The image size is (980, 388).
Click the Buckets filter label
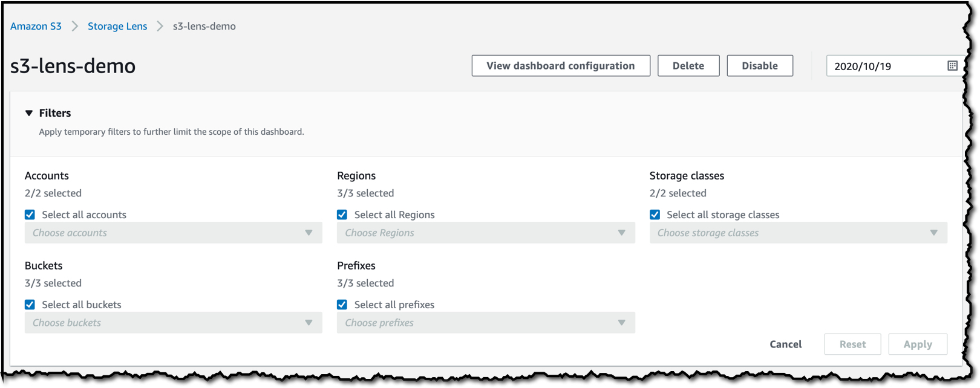(44, 266)
